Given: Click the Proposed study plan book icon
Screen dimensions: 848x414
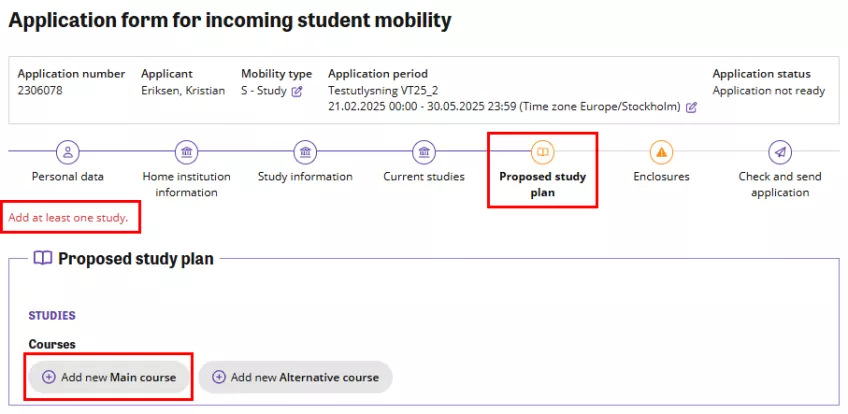Looking at the screenshot, I should point(543,152).
